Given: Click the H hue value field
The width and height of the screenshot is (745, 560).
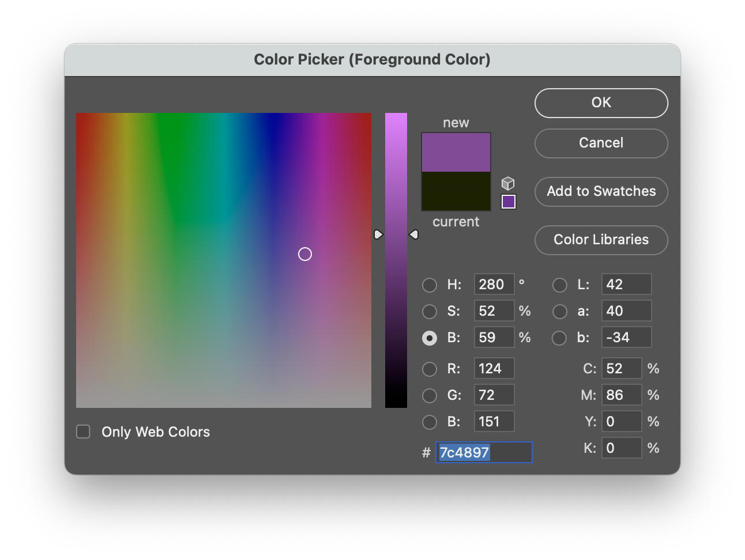Looking at the screenshot, I should pyautogui.click(x=494, y=285).
